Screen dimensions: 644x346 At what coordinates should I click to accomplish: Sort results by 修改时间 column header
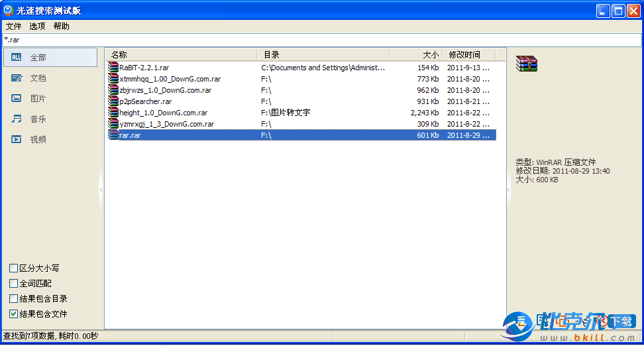470,54
